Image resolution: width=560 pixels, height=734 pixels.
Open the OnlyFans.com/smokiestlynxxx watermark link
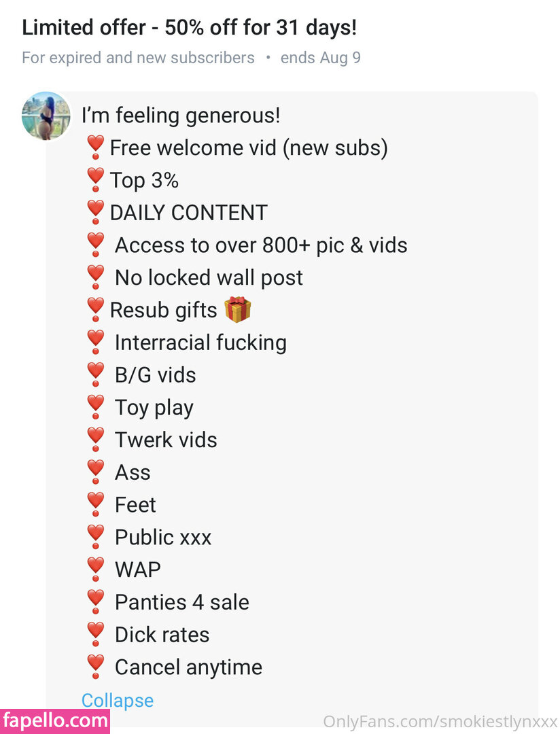click(x=440, y=721)
